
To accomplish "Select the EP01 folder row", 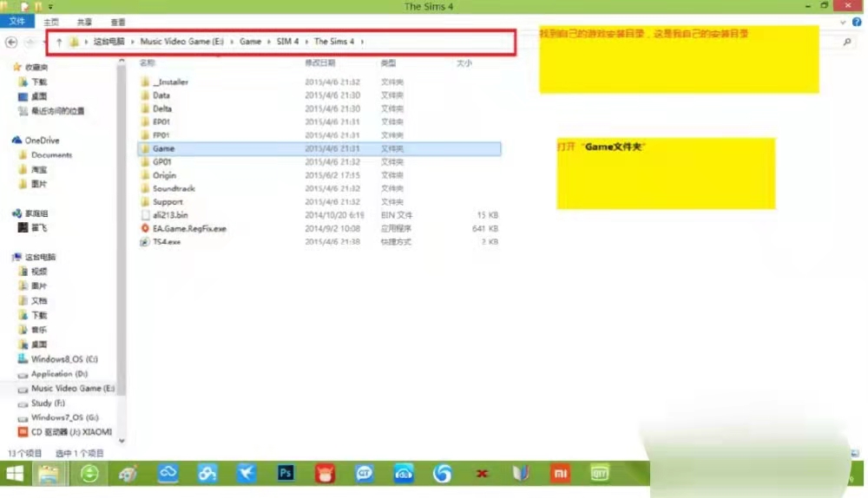I will (319, 121).
